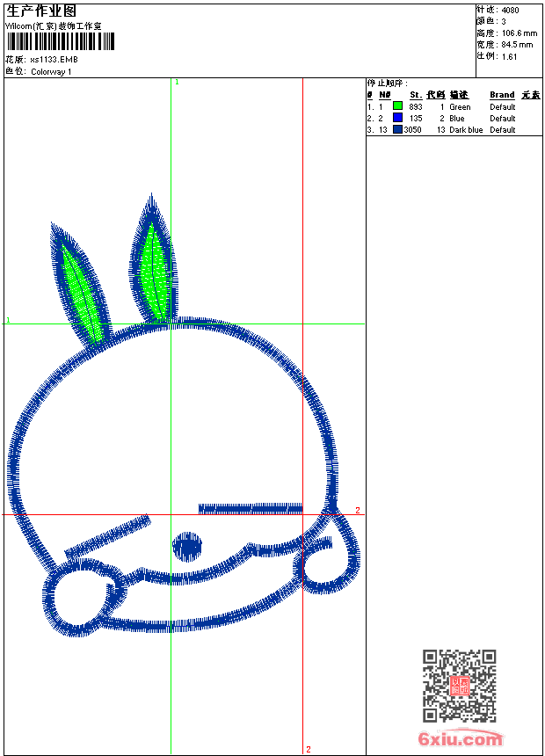Select stitch count '893' in Green row
This screenshot has width=545, height=756.
coord(415,107)
